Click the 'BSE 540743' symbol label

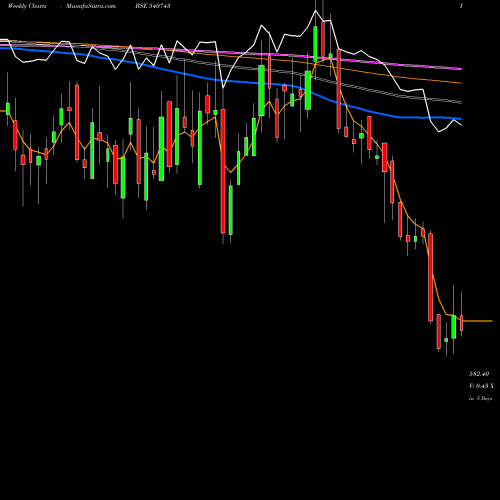pos(154,6)
